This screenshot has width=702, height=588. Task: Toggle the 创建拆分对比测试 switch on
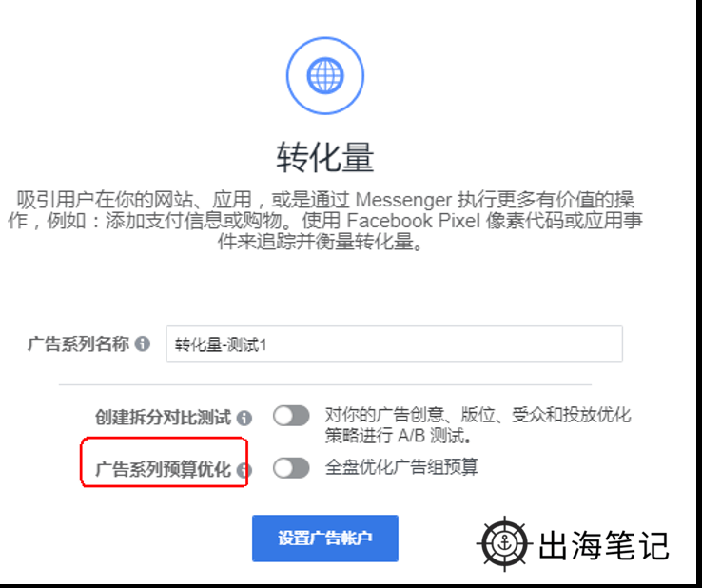click(291, 416)
